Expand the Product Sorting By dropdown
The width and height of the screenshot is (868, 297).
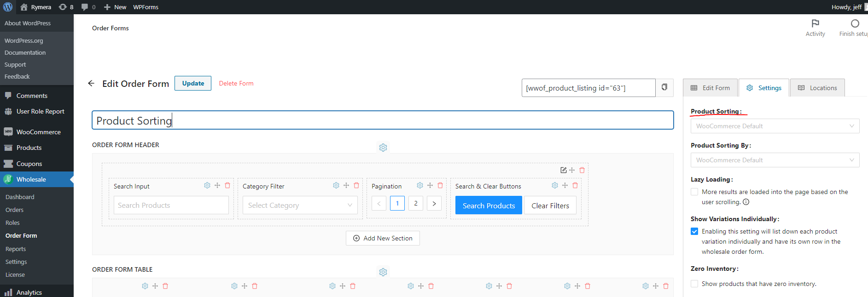[775, 160]
